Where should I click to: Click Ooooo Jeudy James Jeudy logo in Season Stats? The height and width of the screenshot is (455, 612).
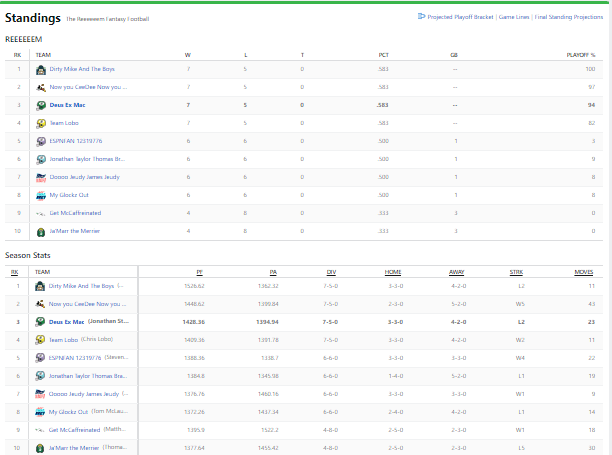tap(41, 394)
